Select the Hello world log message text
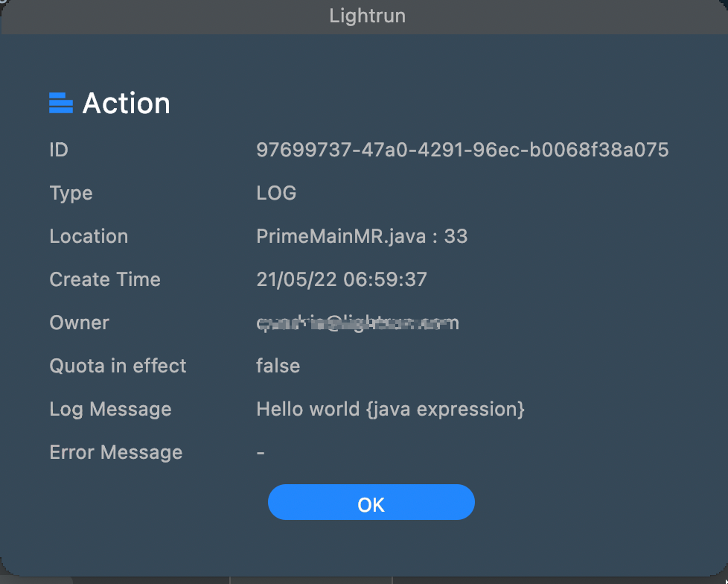 [x=390, y=409]
